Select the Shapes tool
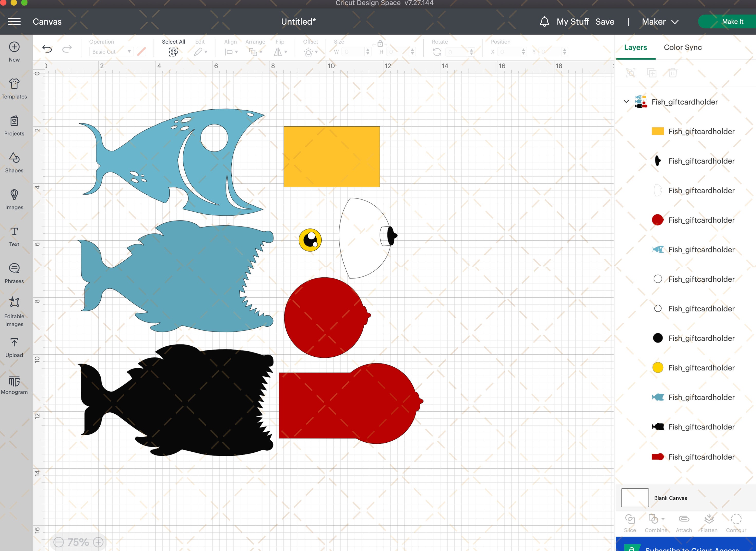The height and width of the screenshot is (551, 756). [14, 163]
